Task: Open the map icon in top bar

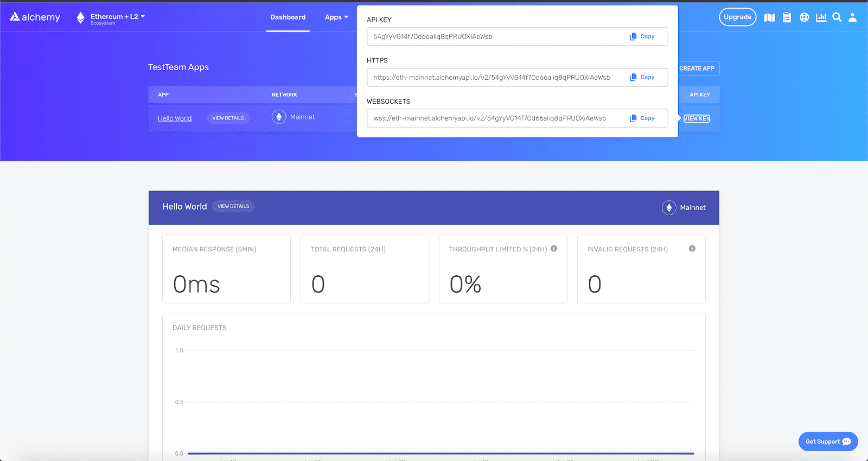Action: [x=769, y=17]
